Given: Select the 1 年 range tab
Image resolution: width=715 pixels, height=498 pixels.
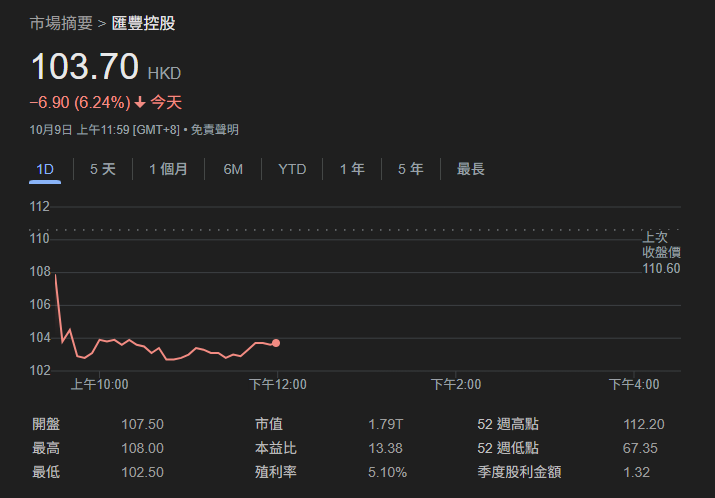Looking at the screenshot, I should [x=352, y=169].
